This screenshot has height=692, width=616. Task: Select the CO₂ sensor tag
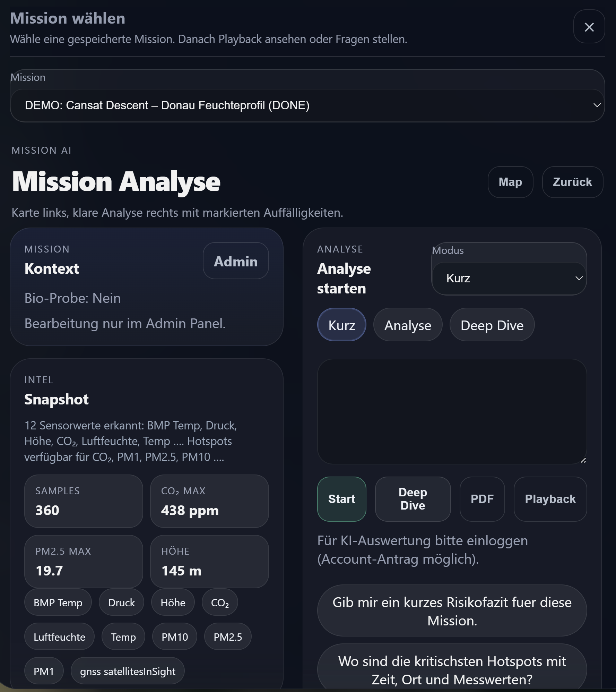point(220,603)
